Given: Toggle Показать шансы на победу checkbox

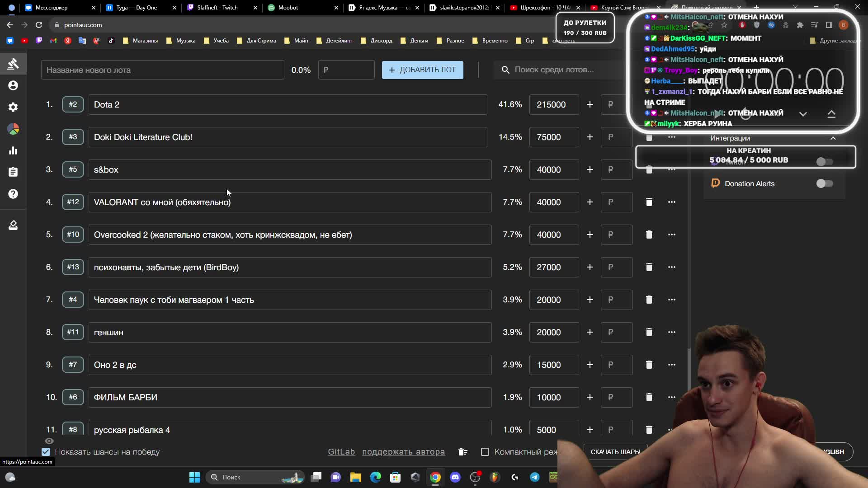Looking at the screenshot, I should tap(46, 452).
